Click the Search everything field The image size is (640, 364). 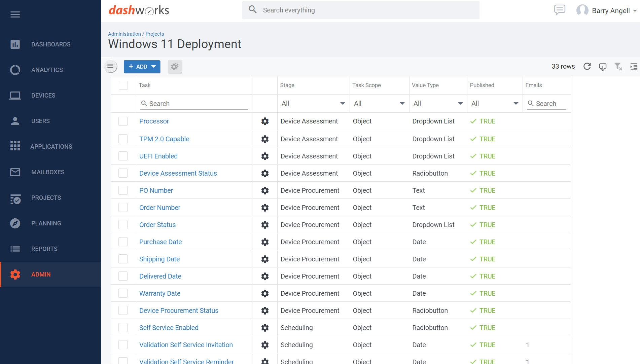(361, 10)
